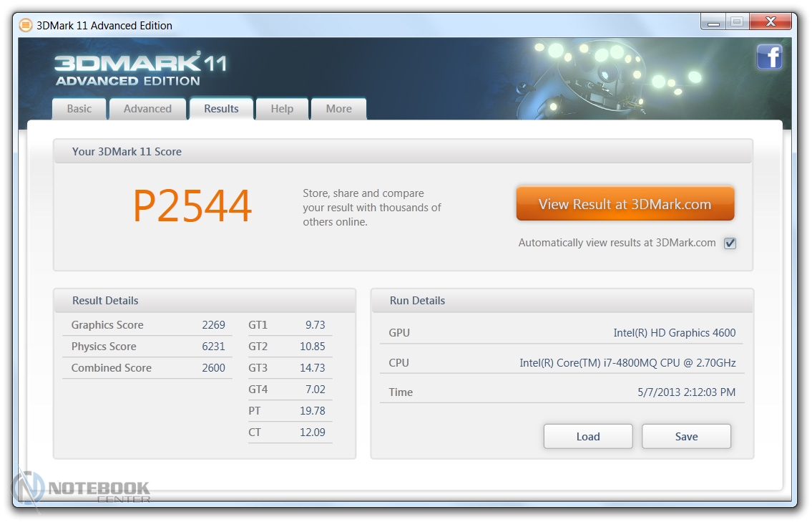Click the orange P2544 score
812x522 pixels.
pyautogui.click(x=192, y=207)
